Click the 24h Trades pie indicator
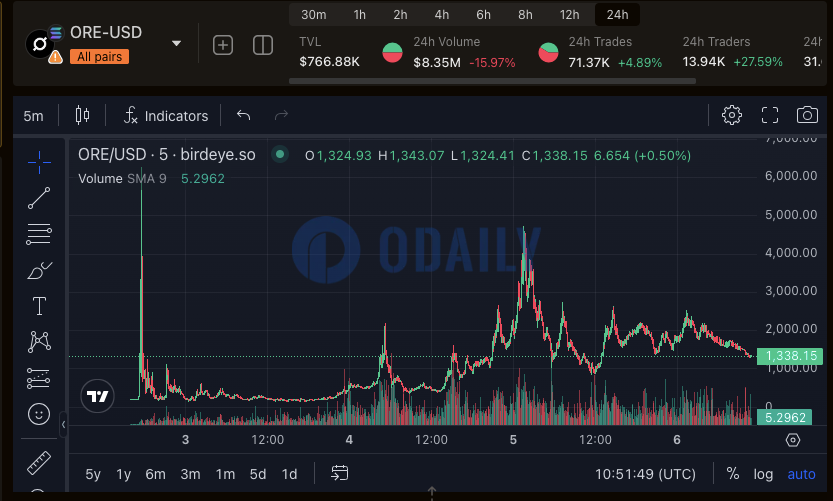This screenshot has height=501, width=833. pos(548,53)
